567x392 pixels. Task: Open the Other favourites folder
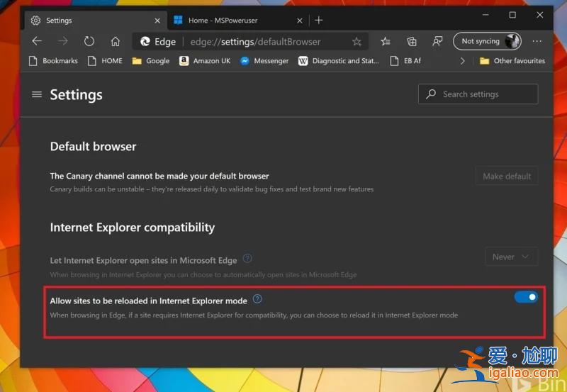point(512,61)
